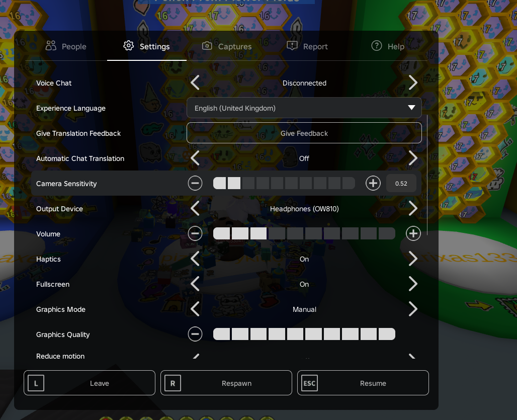
Task: Reduce Graphics Quality with minus icon
Action: tap(195, 334)
